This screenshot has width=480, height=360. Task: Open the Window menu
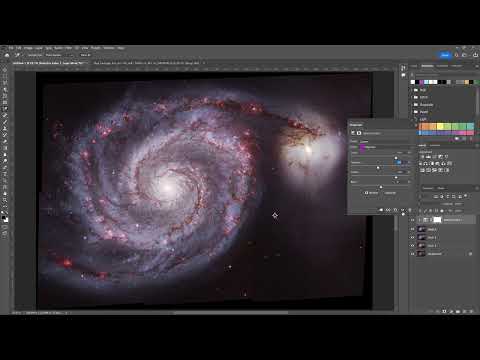point(109,48)
